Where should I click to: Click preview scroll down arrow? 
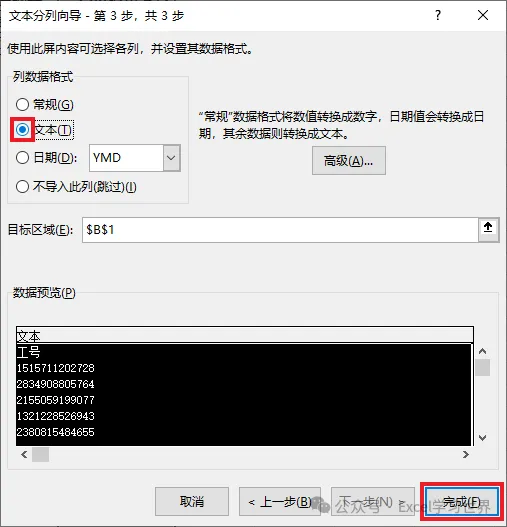tap(482, 438)
